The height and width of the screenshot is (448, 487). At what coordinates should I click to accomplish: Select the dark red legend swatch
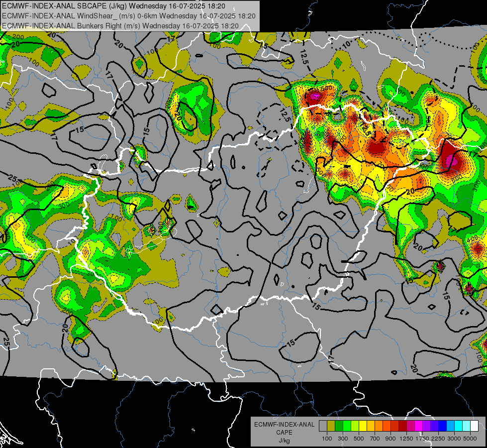402,426
